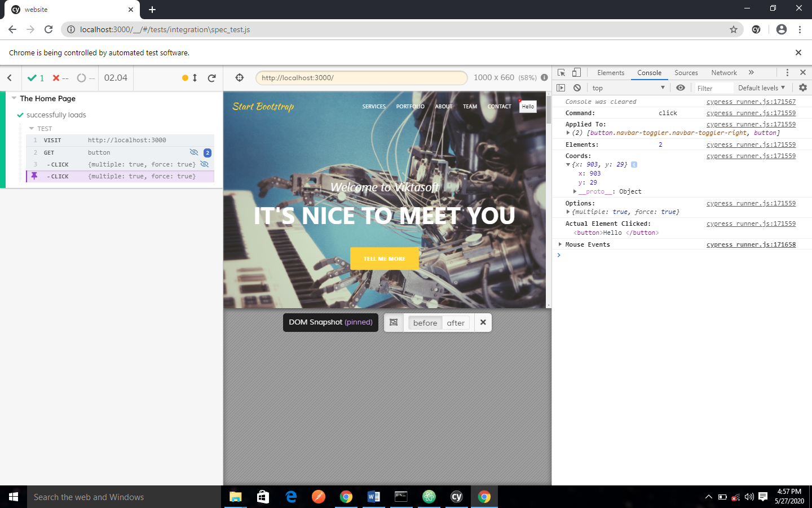Show the after DOM snapshot
The image size is (812, 508).
456,323
